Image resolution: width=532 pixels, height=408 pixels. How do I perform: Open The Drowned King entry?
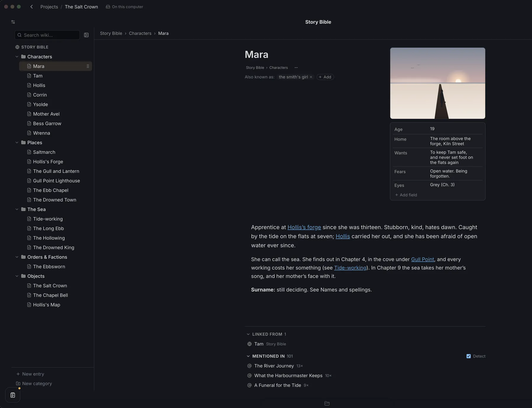click(x=53, y=247)
